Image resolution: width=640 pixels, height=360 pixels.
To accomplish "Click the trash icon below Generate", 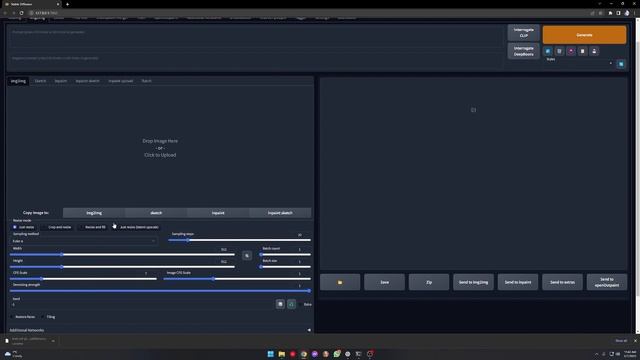I will click(559, 51).
